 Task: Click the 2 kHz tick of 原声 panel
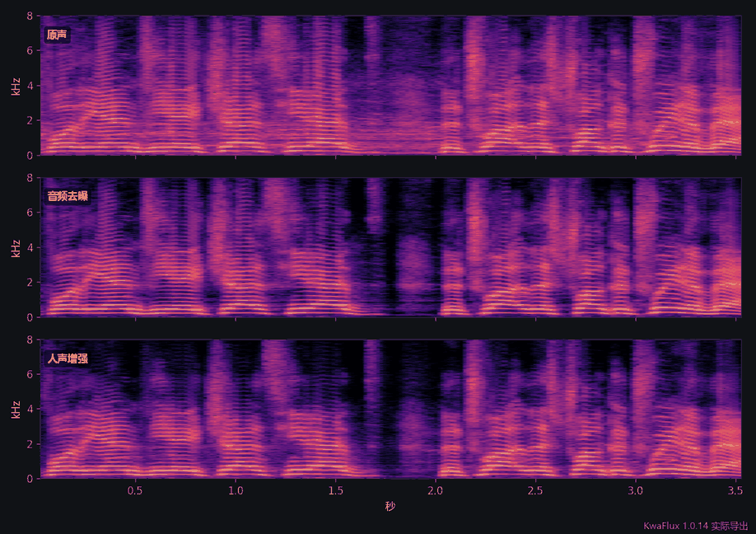30,120
